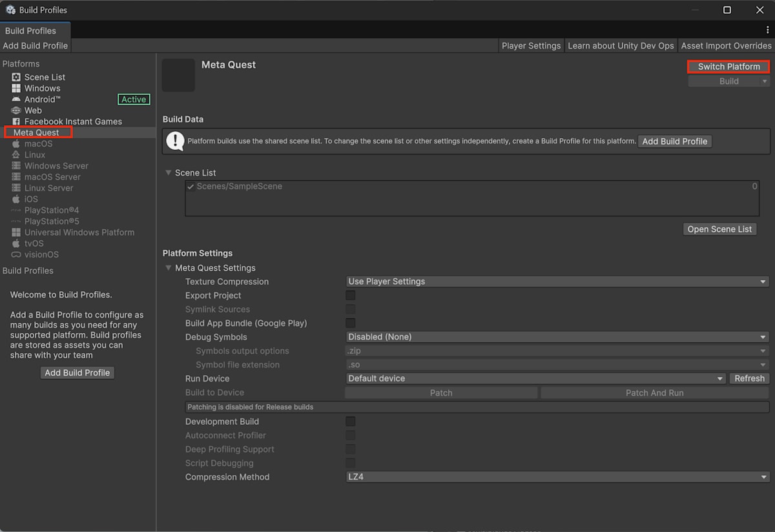Open the Symbols output options dropdown
Viewport: 775px width, 532px height.
(x=557, y=351)
